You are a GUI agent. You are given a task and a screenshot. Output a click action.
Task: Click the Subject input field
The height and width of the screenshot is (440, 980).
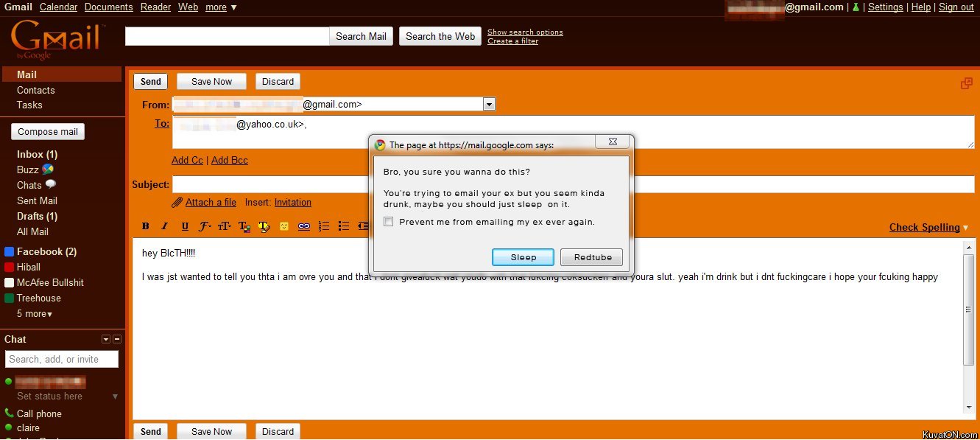[573, 184]
